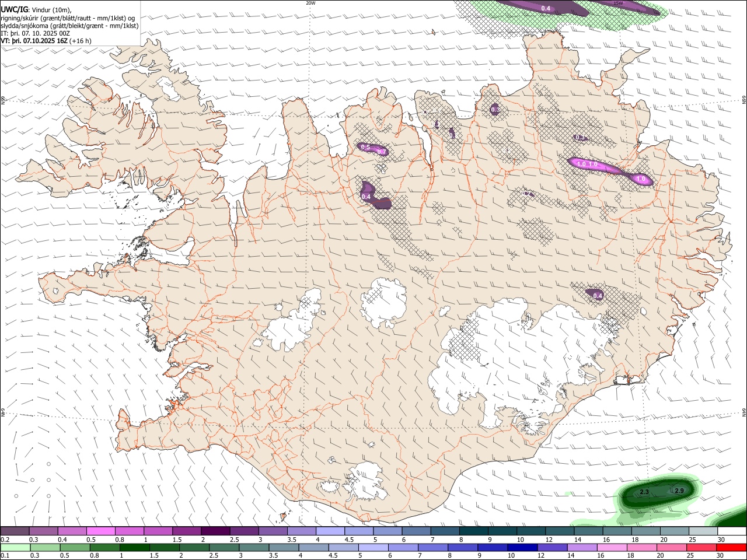
Task: Select the darkest purple 2 snow legend swatch
Action: (215, 531)
